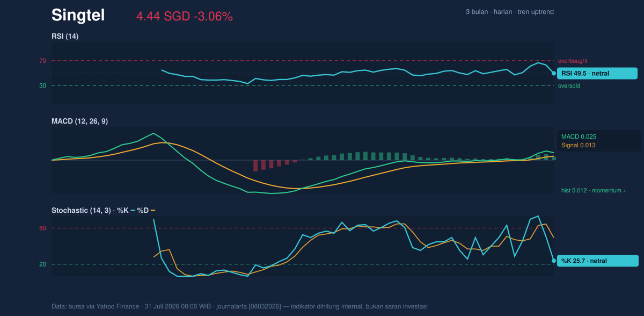Click the Stochastic 20 axis label
This screenshot has height=316, width=644.
pos(43,264)
